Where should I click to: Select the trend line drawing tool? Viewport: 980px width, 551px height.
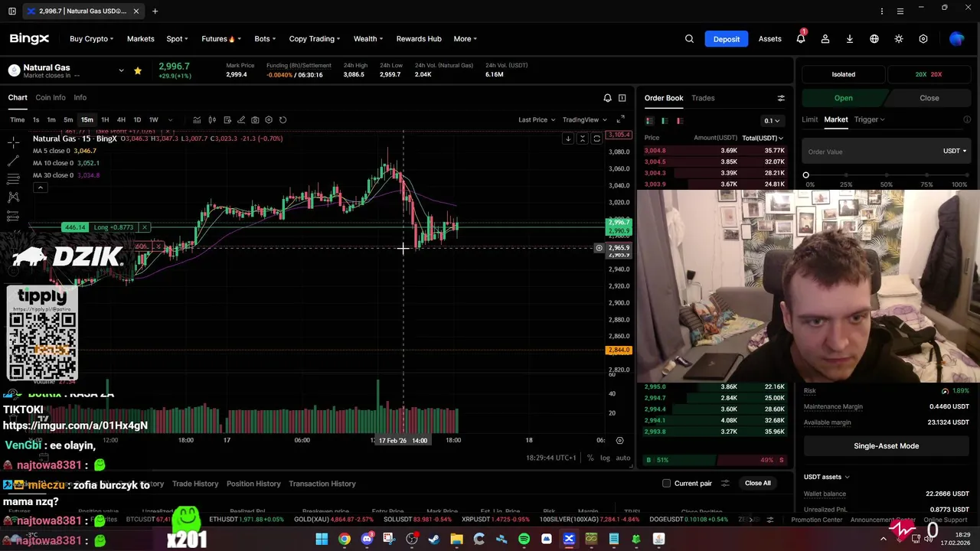point(13,161)
